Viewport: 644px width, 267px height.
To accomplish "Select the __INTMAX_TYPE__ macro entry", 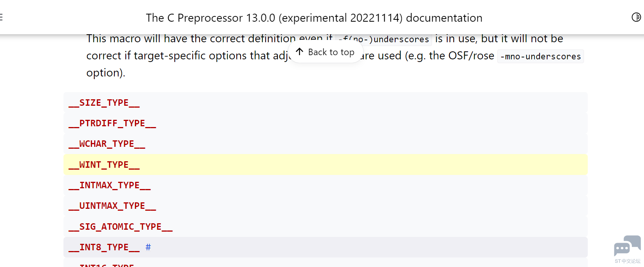I will pos(110,185).
